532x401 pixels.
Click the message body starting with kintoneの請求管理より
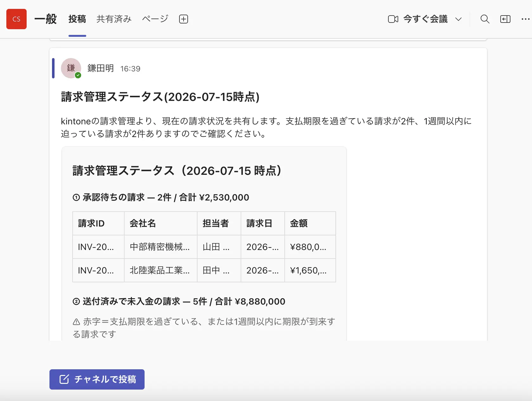[x=266, y=127]
